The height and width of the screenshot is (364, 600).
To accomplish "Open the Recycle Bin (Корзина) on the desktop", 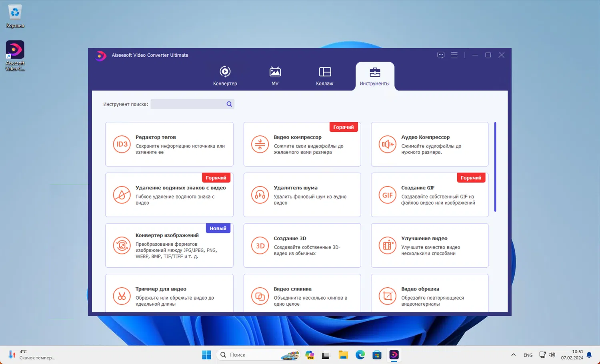I will [15, 16].
